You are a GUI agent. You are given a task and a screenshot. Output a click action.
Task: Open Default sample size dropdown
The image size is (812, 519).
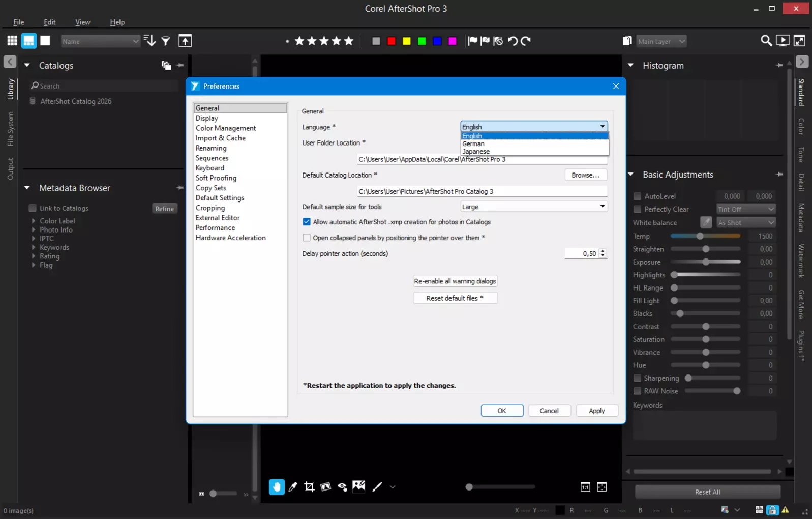click(x=534, y=207)
